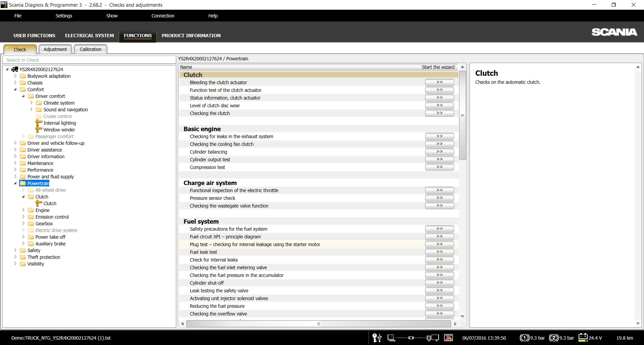Image resolution: width=644 pixels, height=345 pixels.
Task: Click the horizontal scrollbar under the checks list
Action: click(318, 324)
